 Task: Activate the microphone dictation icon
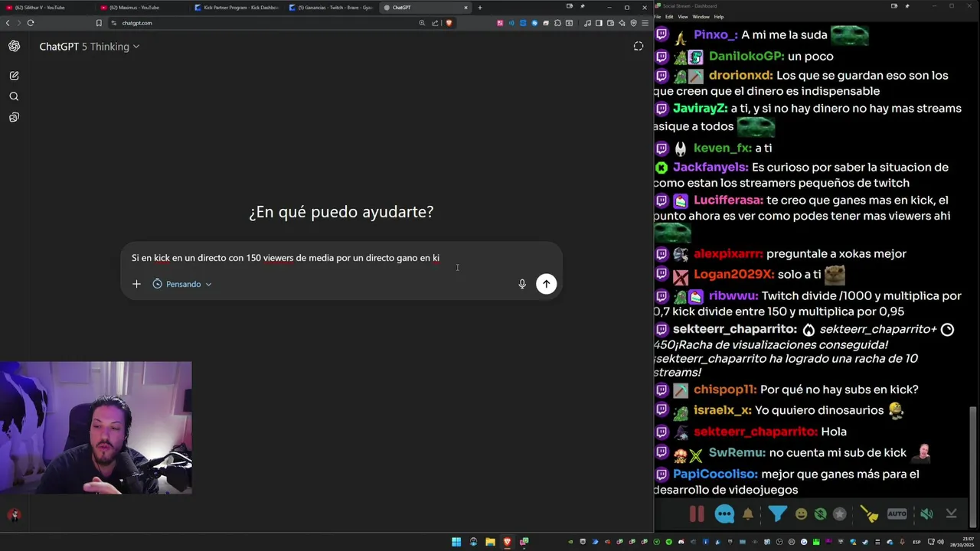[x=522, y=284]
